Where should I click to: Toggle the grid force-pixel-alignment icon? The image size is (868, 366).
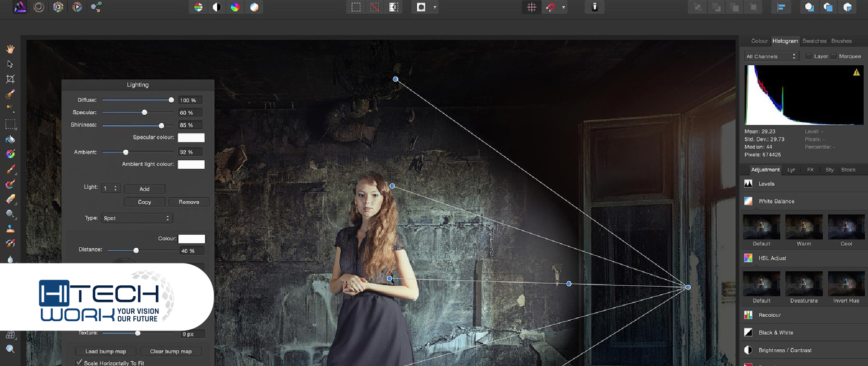click(x=531, y=7)
